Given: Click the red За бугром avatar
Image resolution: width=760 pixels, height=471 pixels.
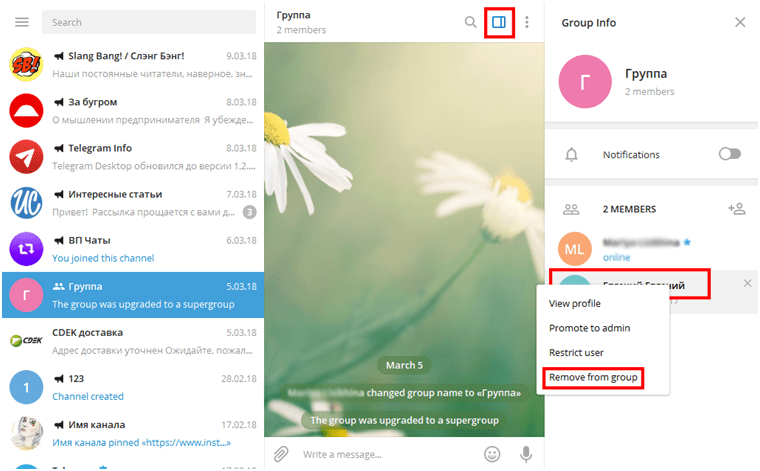Looking at the screenshot, I should (26, 110).
